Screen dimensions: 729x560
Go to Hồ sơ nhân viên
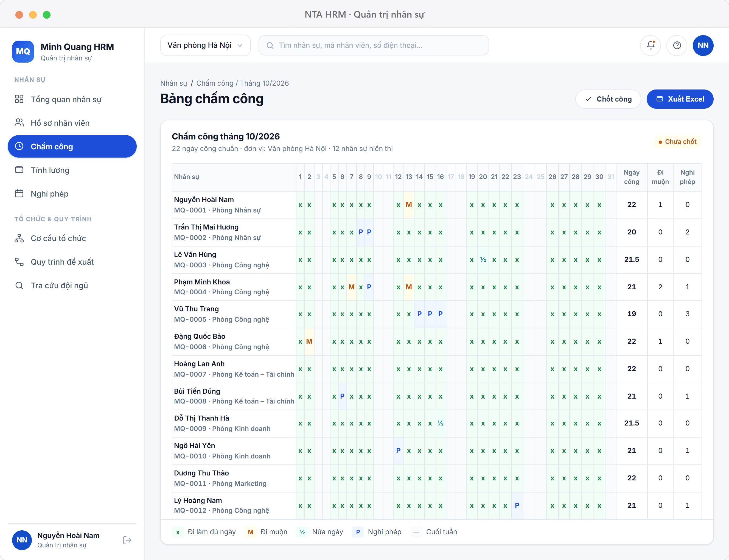pos(72,123)
